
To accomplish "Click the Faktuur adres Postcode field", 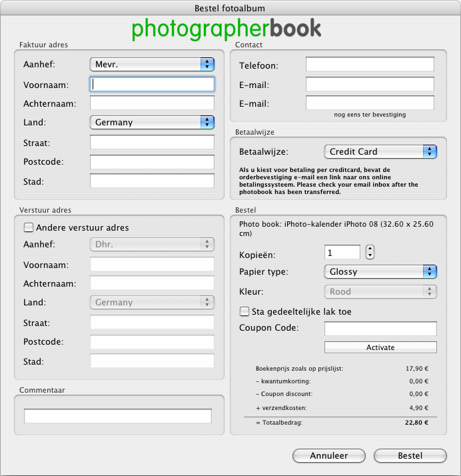I will coord(152,162).
